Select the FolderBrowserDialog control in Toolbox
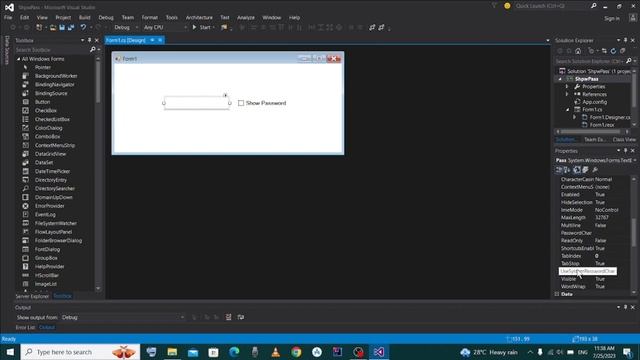 tap(58, 241)
